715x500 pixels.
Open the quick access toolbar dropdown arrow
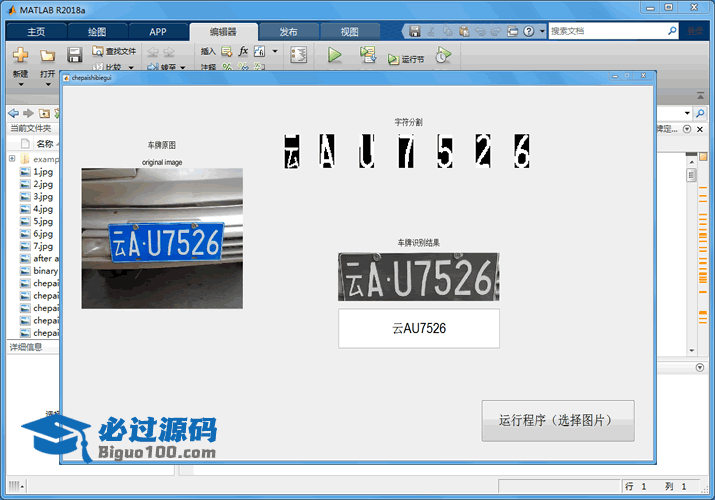click(x=542, y=31)
